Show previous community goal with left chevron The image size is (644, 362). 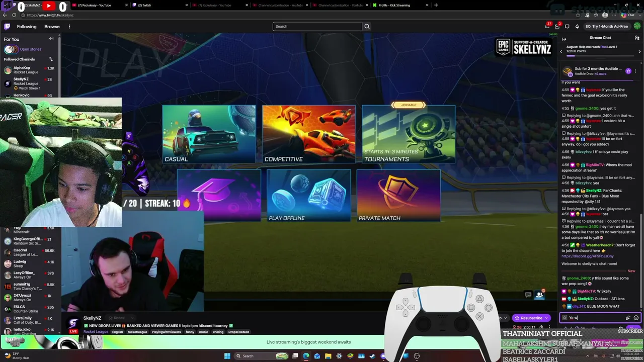561,51
